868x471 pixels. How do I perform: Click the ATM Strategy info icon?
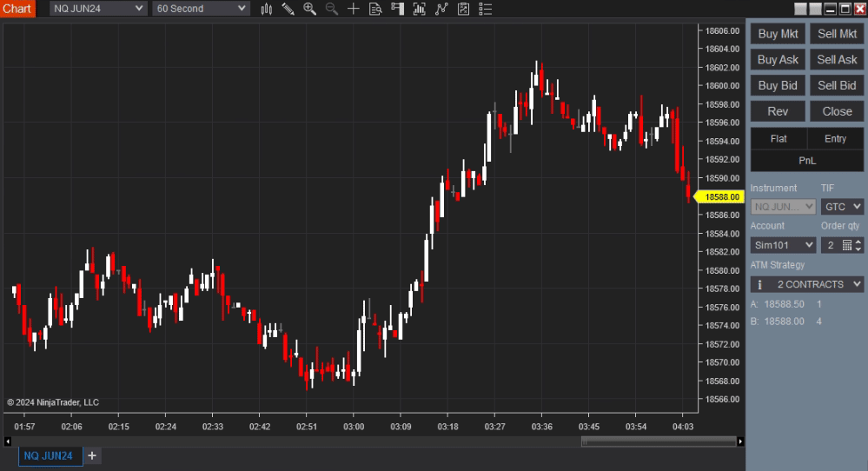pyautogui.click(x=759, y=284)
